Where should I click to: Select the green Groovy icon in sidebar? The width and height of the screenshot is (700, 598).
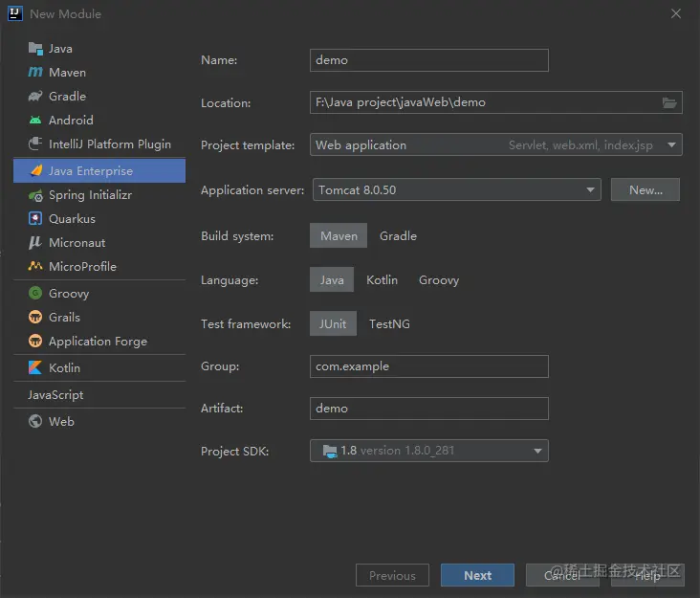[x=35, y=293]
